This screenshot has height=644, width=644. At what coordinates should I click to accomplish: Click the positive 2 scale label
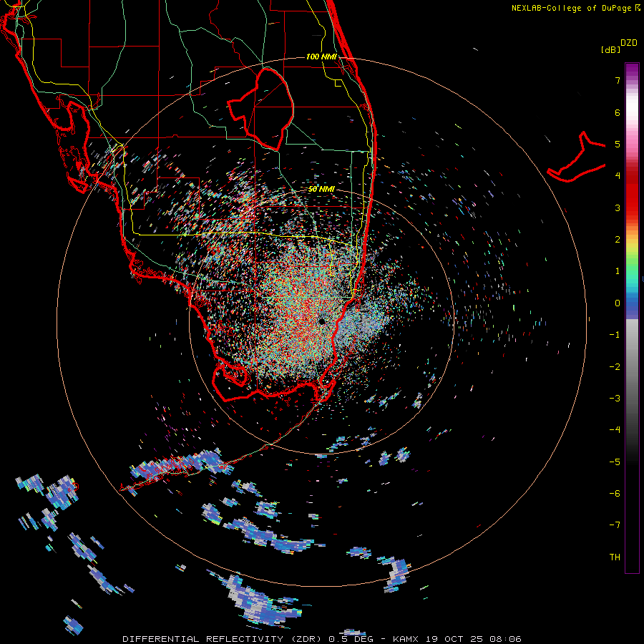(618, 240)
